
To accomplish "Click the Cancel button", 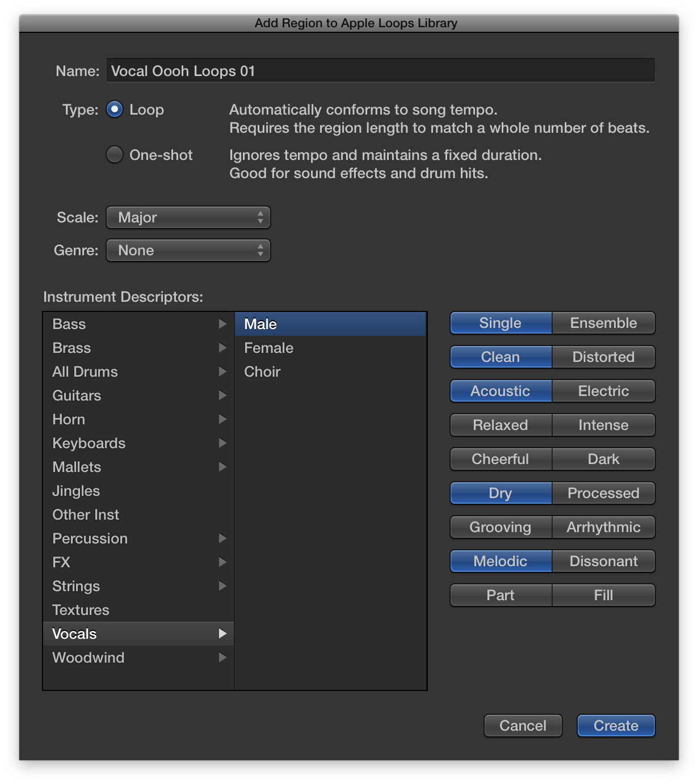I will pos(523,725).
